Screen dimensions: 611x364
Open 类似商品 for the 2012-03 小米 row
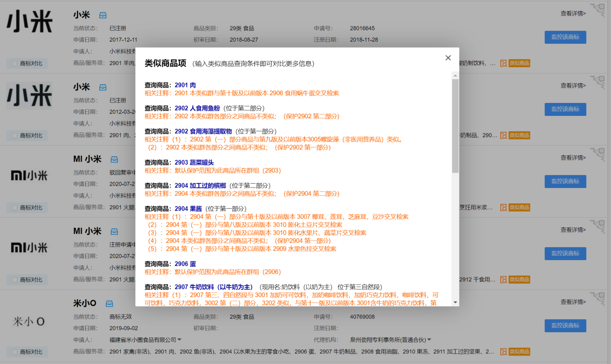(x=515, y=135)
